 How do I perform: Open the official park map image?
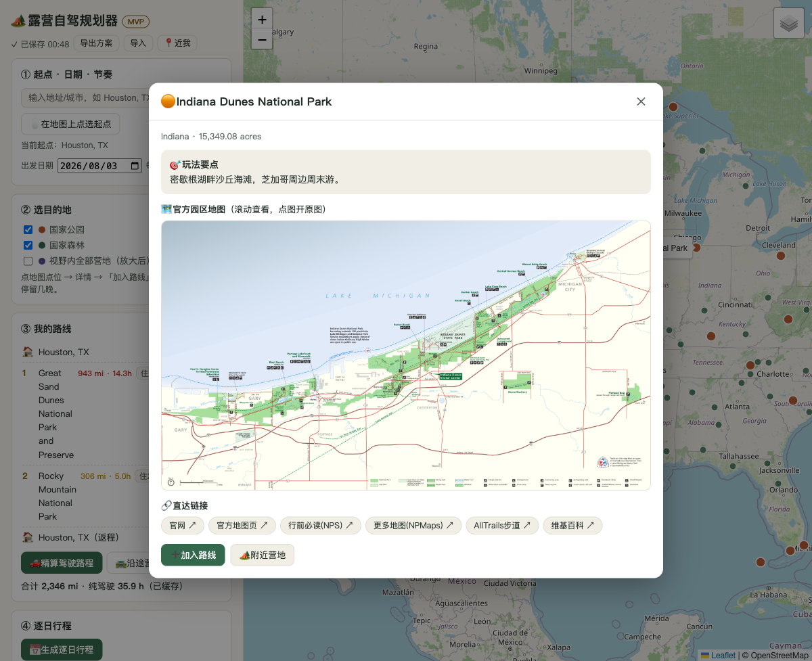tap(406, 355)
